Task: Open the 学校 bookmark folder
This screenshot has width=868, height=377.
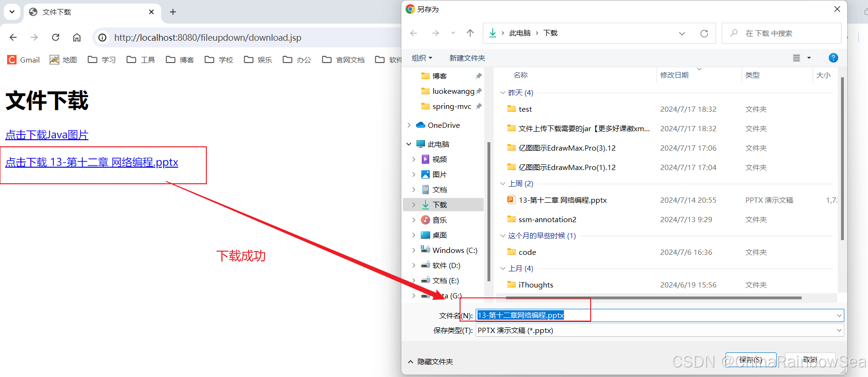Action: [x=219, y=60]
